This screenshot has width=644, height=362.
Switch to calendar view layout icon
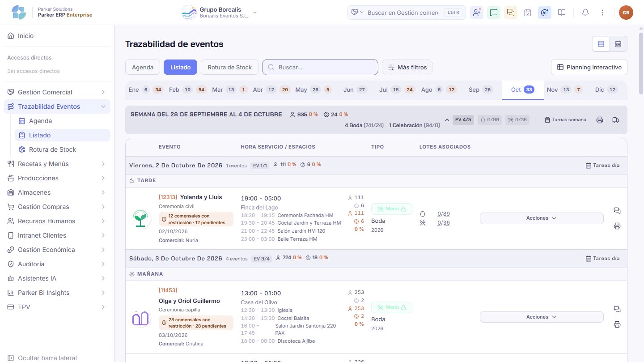618,44
